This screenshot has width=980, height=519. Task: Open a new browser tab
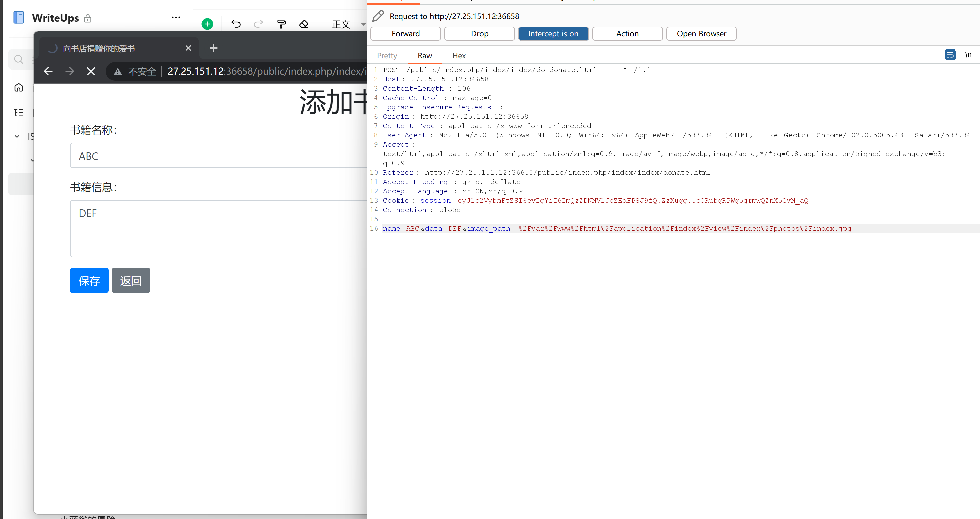click(x=214, y=48)
